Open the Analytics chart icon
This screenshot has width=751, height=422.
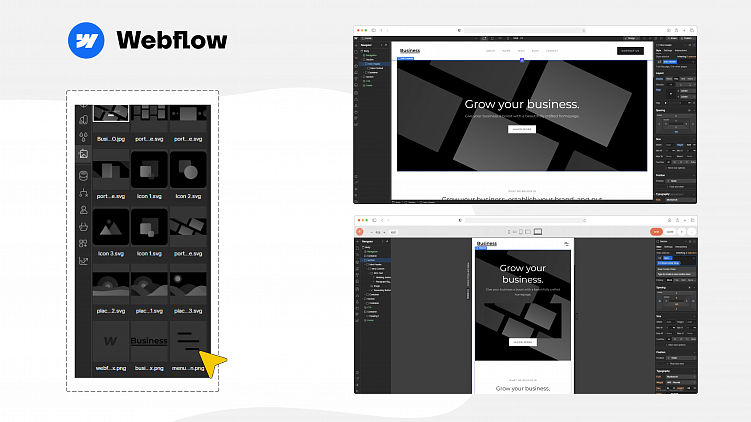coord(83,261)
